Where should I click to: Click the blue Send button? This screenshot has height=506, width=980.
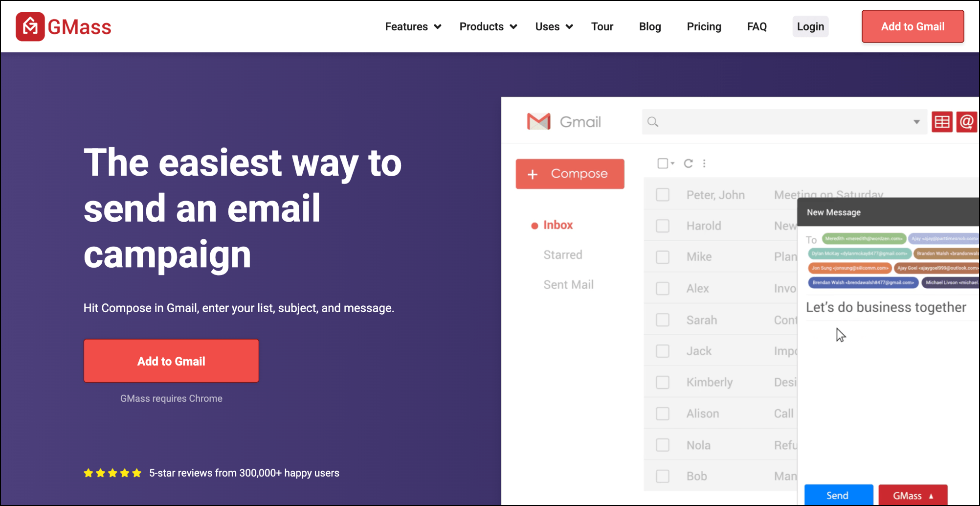(x=838, y=495)
